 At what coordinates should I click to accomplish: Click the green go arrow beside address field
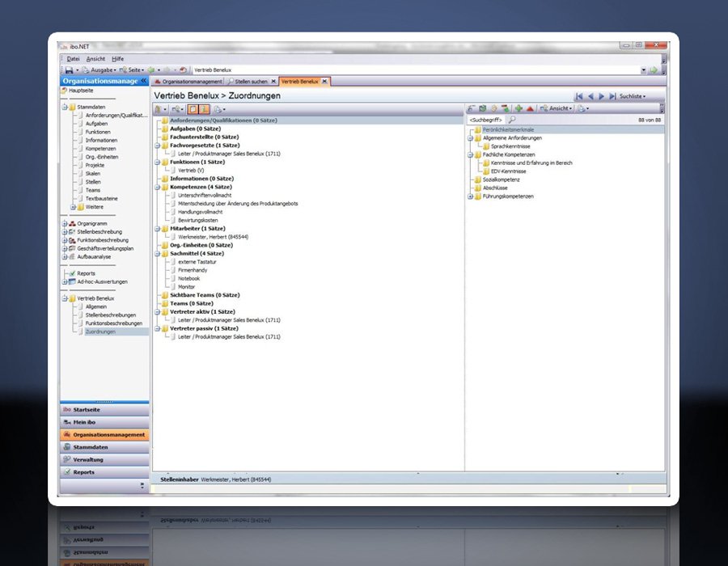click(654, 70)
